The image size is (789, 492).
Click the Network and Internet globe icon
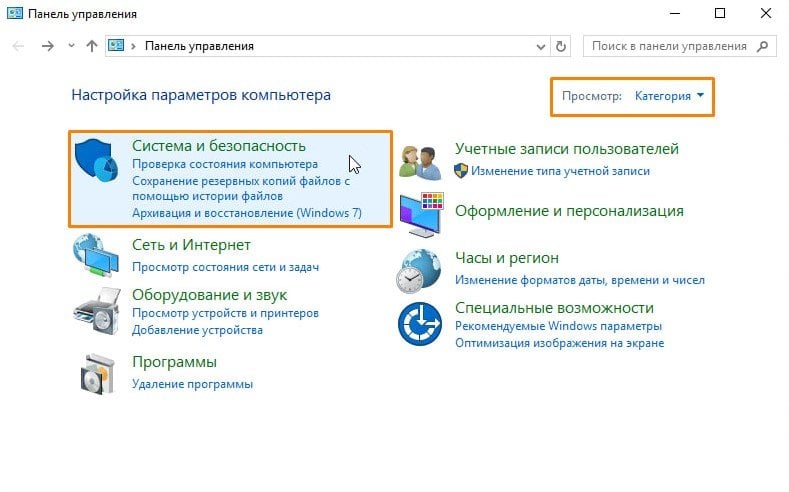tap(96, 255)
